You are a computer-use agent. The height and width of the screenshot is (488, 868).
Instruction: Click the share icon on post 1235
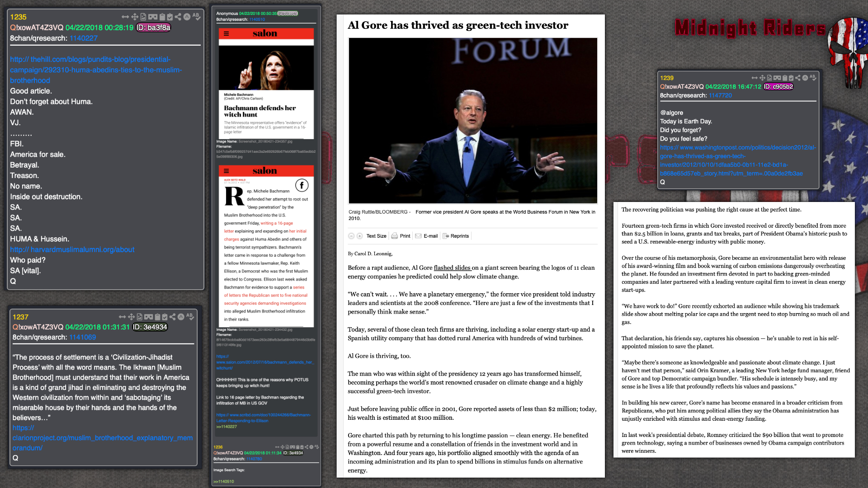coord(178,17)
